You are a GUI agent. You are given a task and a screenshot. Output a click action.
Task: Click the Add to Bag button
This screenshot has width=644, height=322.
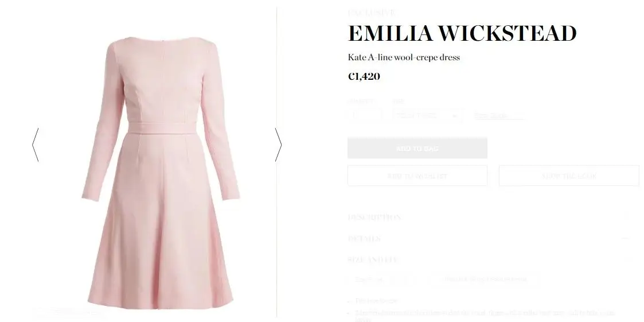tap(417, 148)
